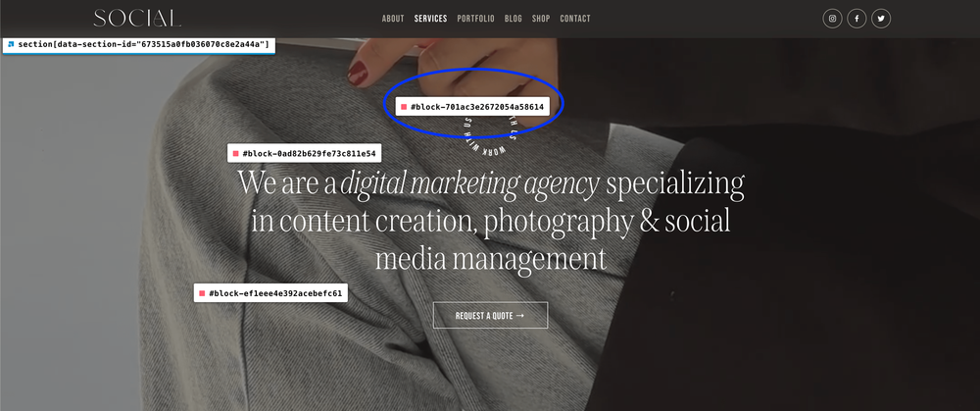Select the block-0ad82b629fe73c811e54 ID label
Screen dimensions: 980x411
tap(305, 153)
